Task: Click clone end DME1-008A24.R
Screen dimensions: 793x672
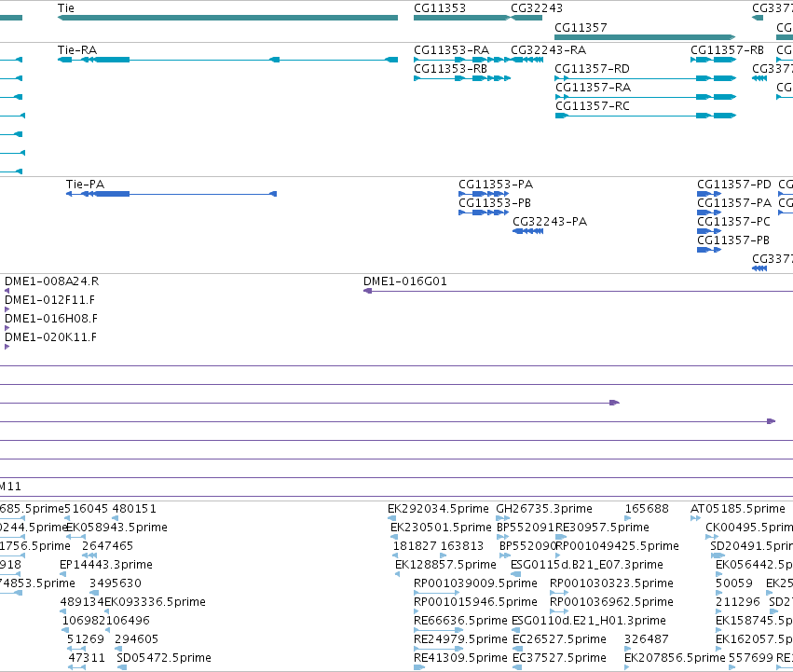Action: point(51,281)
